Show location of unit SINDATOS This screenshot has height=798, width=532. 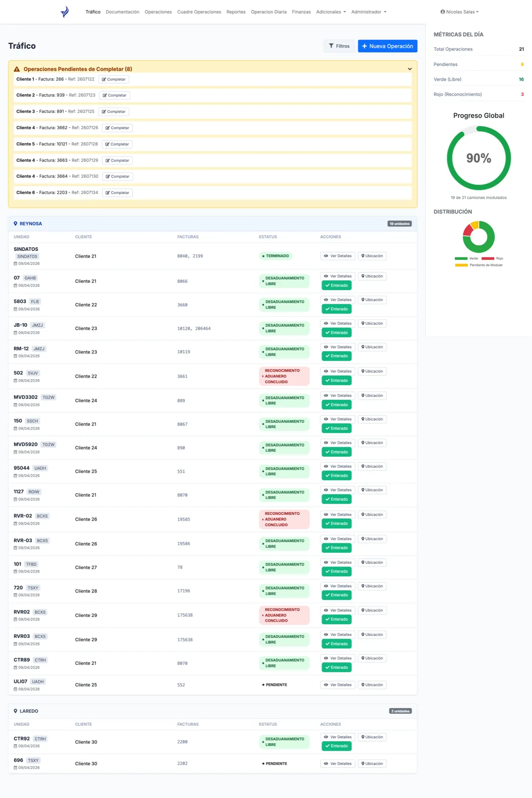tap(372, 256)
